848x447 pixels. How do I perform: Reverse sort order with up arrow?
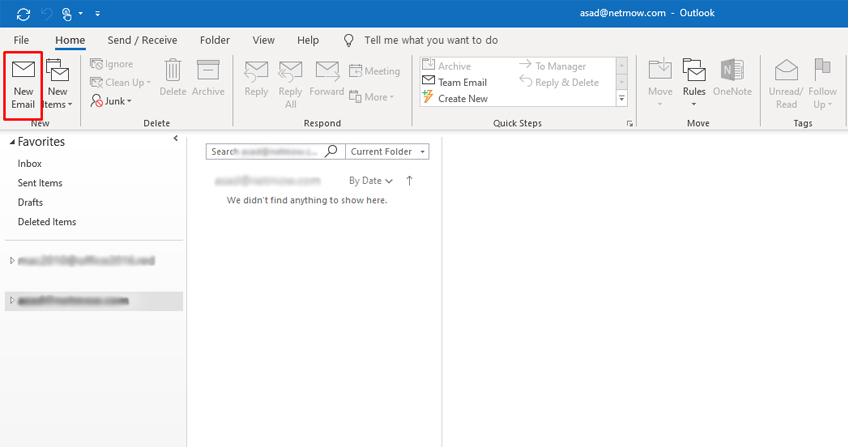point(409,181)
